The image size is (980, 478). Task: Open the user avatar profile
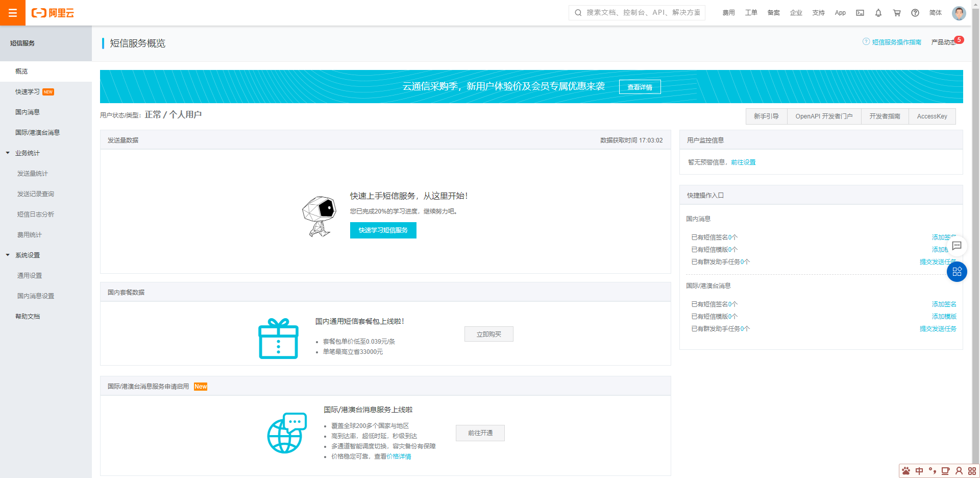[x=959, y=13]
